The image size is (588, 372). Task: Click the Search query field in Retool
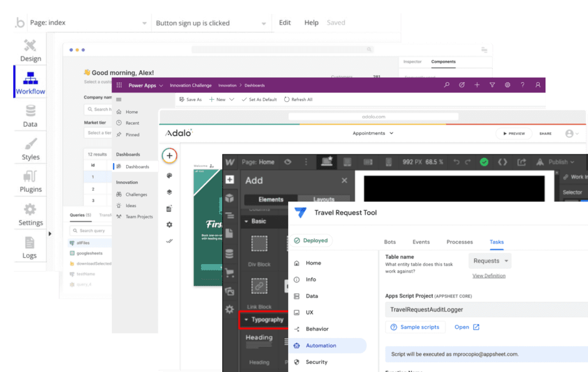point(90,231)
